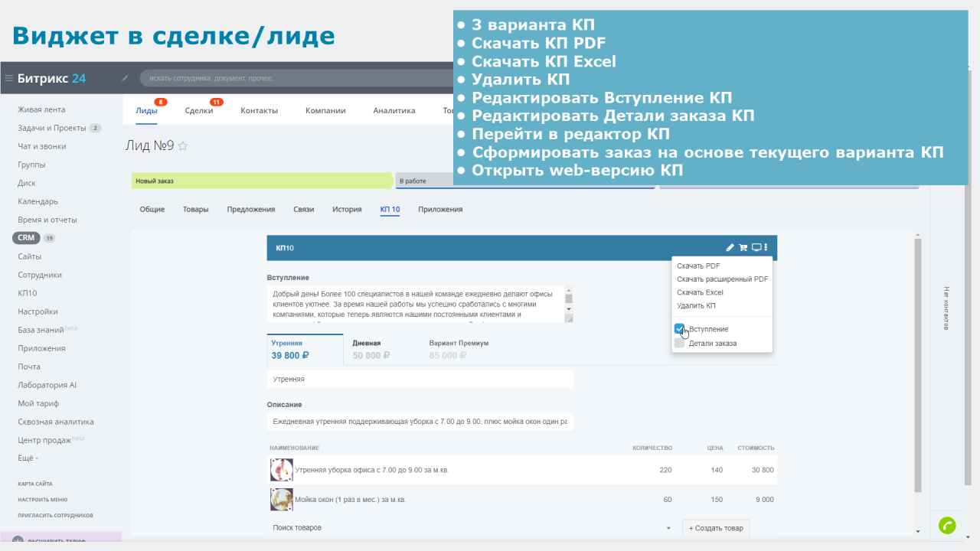Open Почта in the sidebar
This screenshot has width=980, height=551.
click(29, 367)
